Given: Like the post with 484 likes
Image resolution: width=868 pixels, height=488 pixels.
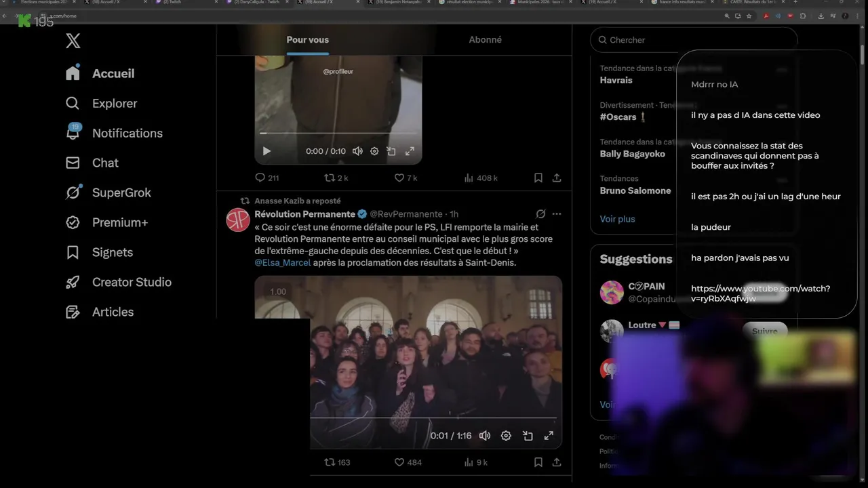Looking at the screenshot, I should (408, 462).
